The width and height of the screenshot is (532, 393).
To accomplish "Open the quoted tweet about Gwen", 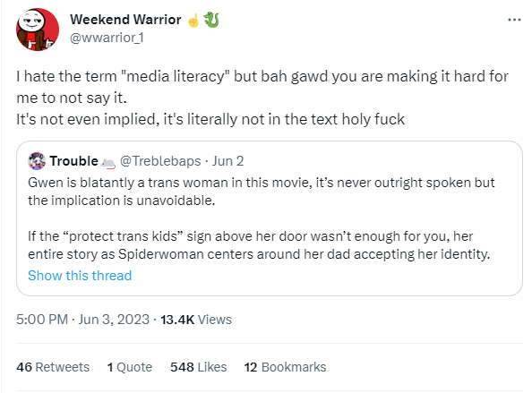I will point(270,218).
